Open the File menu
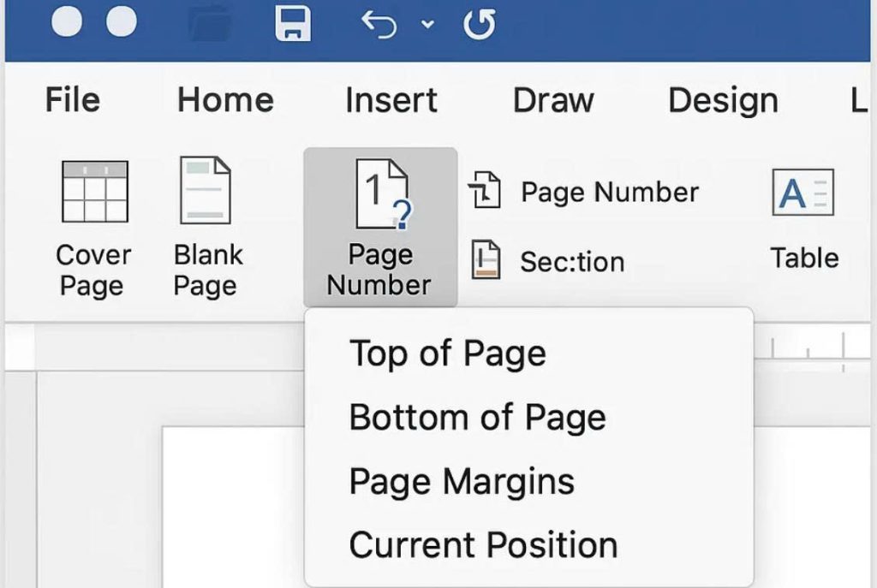Image resolution: width=877 pixels, height=588 pixels. point(73,100)
